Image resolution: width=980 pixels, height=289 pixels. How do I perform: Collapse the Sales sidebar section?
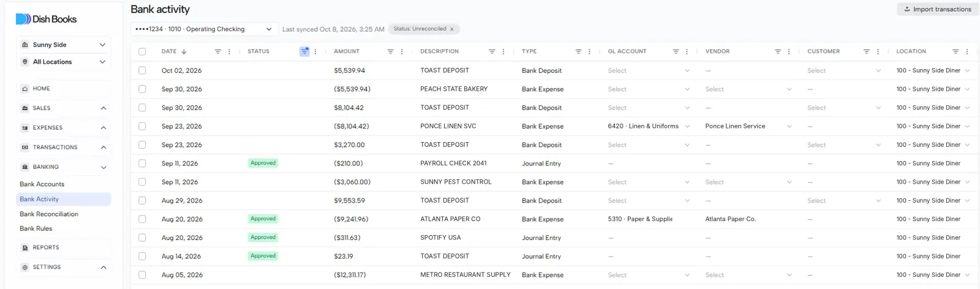click(64, 108)
